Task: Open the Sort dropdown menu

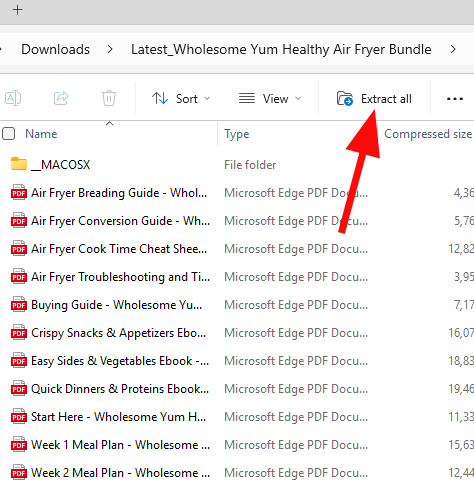Action: (181, 99)
